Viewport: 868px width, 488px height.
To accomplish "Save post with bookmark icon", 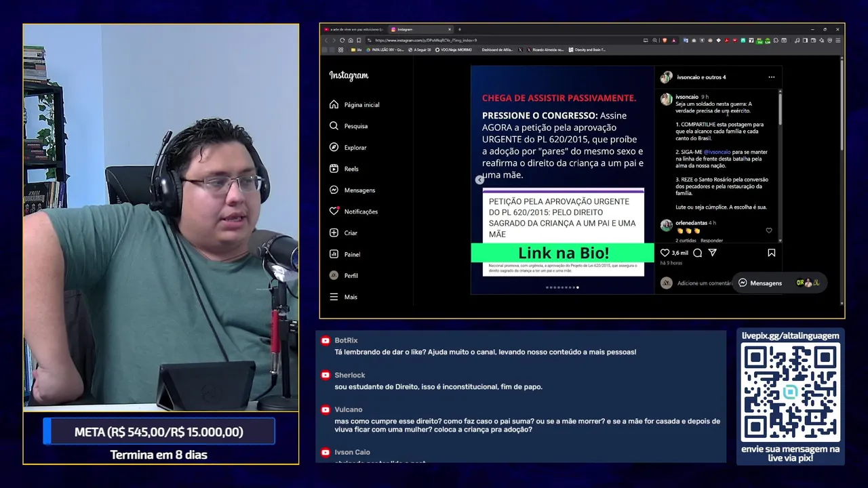I will click(x=772, y=253).
